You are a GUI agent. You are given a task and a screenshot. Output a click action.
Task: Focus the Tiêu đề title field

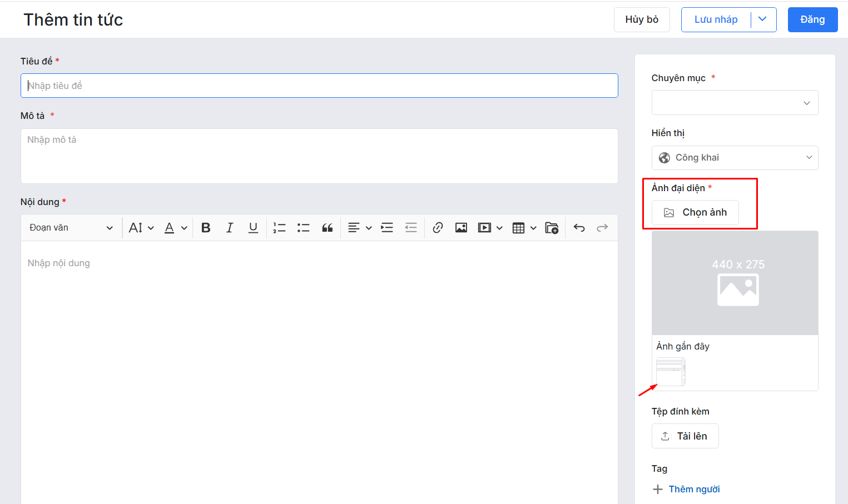pos(319,86)
